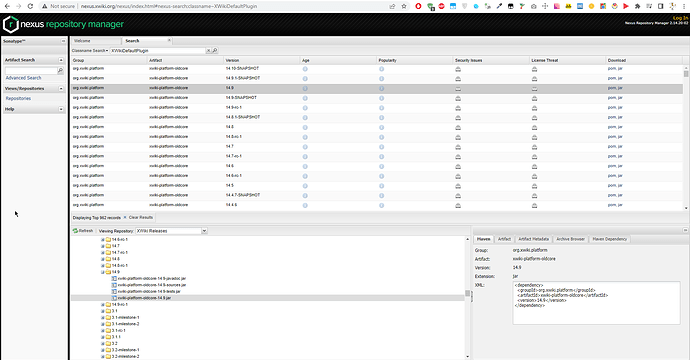Open the Archive Browser tab
690x360 pixels.
tap(570, 239)
